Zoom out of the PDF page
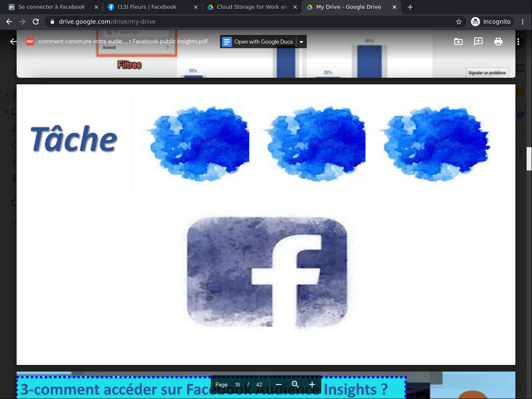This screenshot has height=399, width=532. pos(279,384)
